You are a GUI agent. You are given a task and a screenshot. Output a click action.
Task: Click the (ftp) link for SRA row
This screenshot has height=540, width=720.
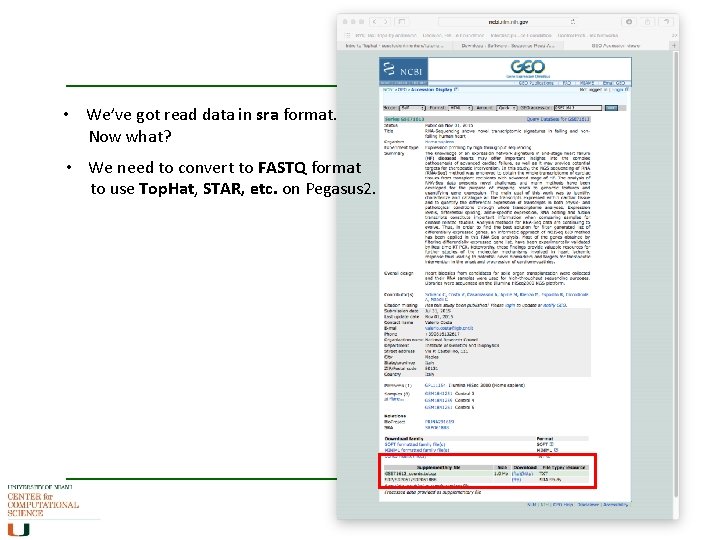click(x=516, y=479)
